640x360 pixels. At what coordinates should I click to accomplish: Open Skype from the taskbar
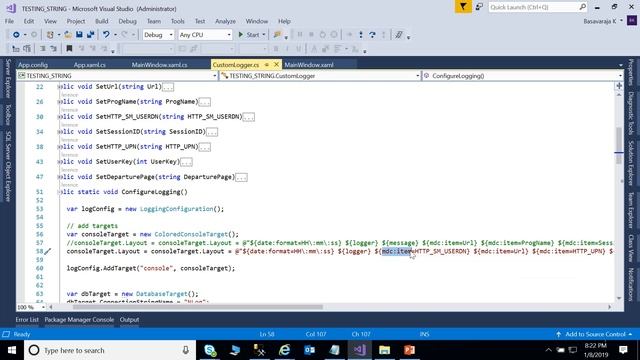point(210,350)
